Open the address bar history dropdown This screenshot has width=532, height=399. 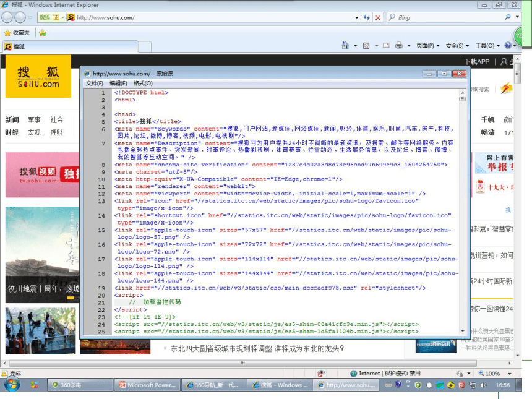pyautogui.click(x=356, y=17)
